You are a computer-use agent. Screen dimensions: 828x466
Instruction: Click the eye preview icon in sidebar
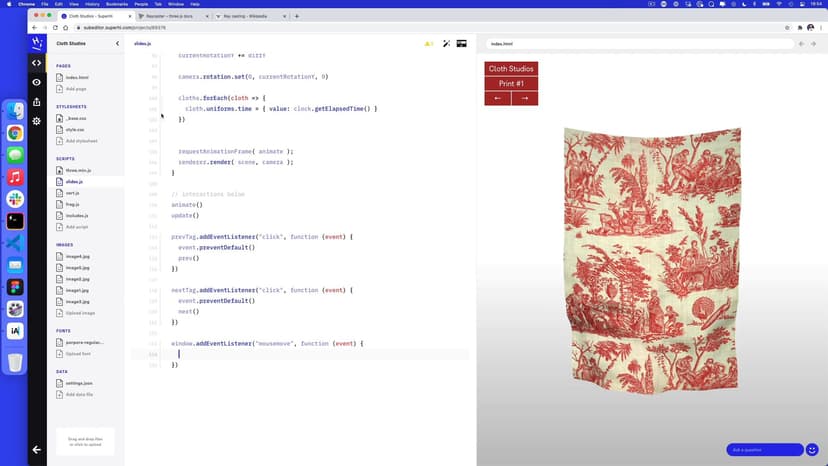click(x=37, y=82)
